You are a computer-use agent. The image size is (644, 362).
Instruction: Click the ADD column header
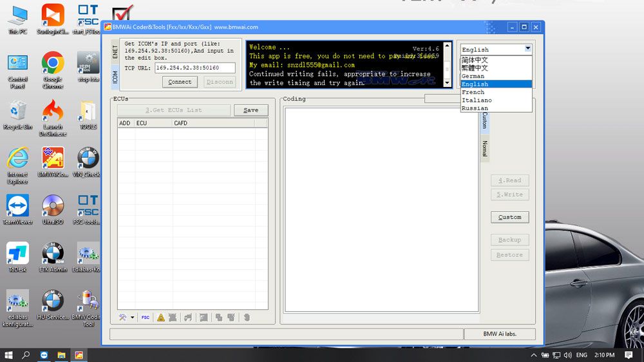tap(126, 123)
